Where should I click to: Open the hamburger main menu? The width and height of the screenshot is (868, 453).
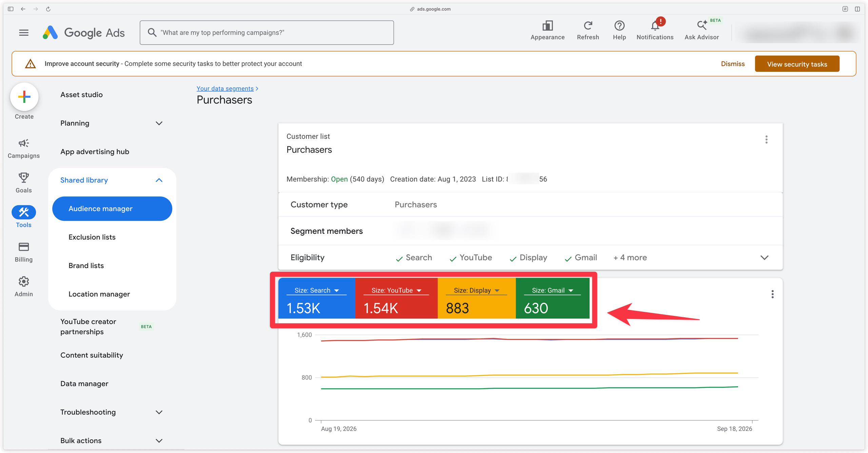(24, 33)
